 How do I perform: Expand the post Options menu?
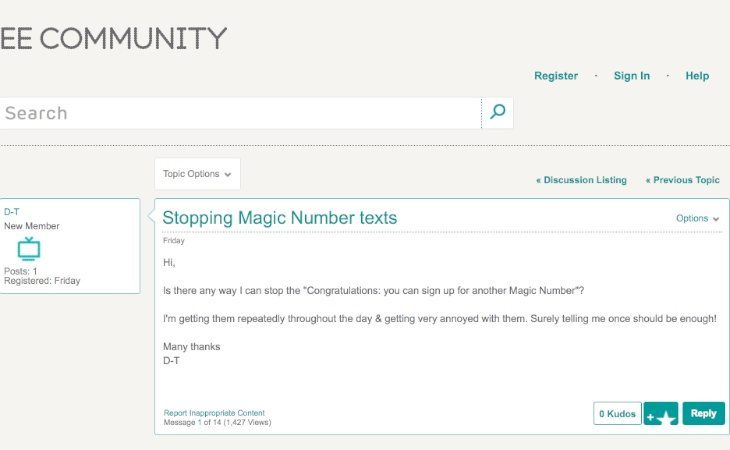[697, 218]
